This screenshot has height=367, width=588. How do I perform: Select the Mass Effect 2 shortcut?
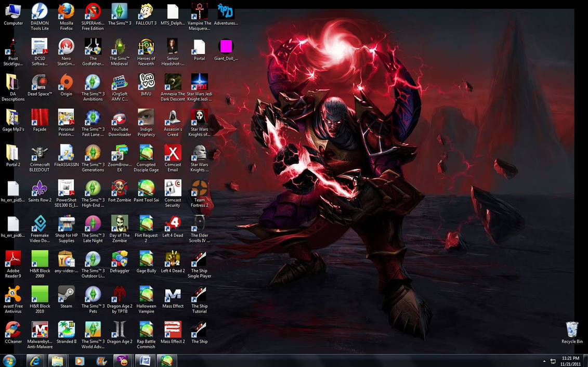click(173, 332)
